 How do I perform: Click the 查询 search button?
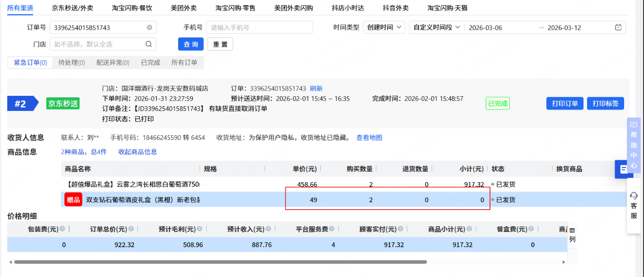pos(191,44)
